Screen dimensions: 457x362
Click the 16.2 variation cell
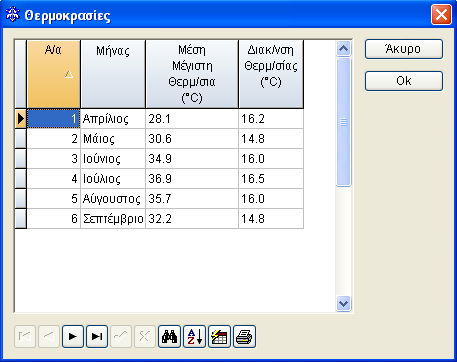(x=271, y=119)
